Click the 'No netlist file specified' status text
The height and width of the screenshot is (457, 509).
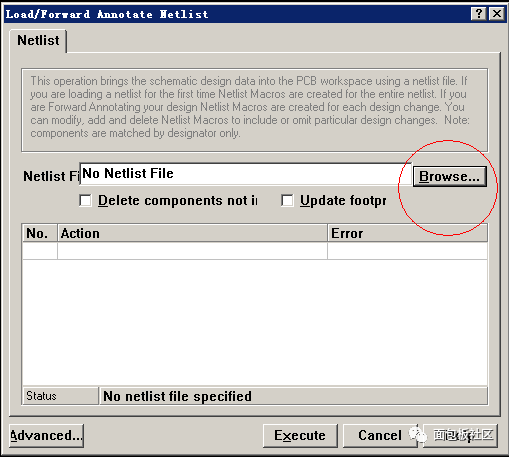(177, 396)
